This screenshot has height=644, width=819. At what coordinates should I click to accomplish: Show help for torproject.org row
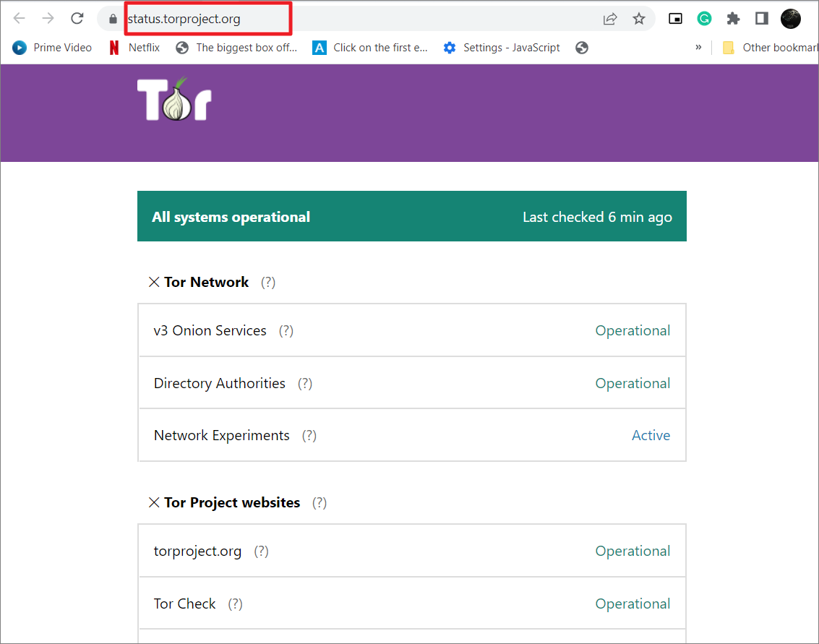click(261, 551)
